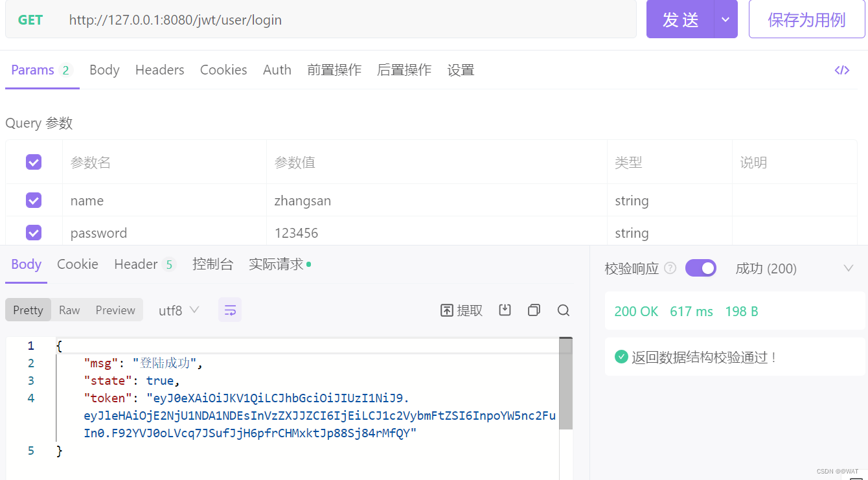Click the 参数值 column header
This screenshot has height=480, width=868.
tap(295, 163)
